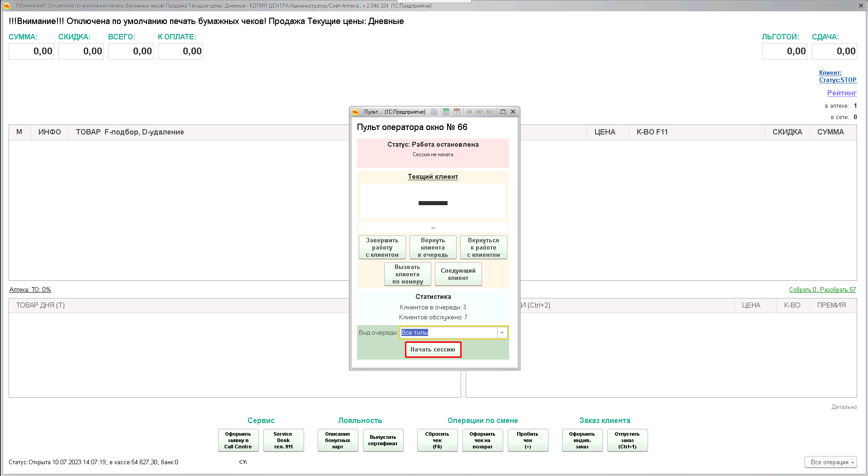Open the calendar icon in Пульт title bar
This screenshot has width=868, height=476.
[457, 112]
